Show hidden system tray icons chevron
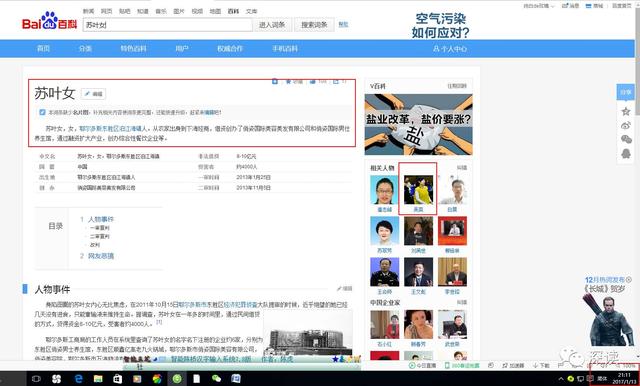 pos(561,379)
